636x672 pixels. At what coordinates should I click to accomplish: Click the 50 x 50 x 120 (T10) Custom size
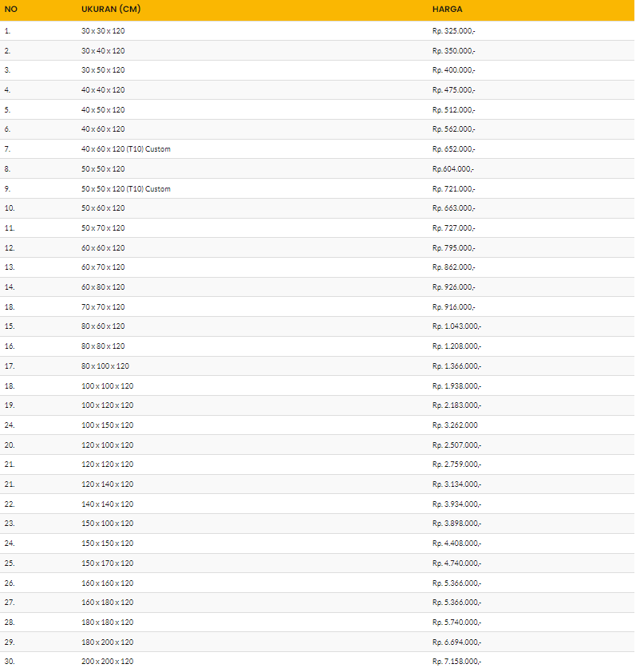125,189
